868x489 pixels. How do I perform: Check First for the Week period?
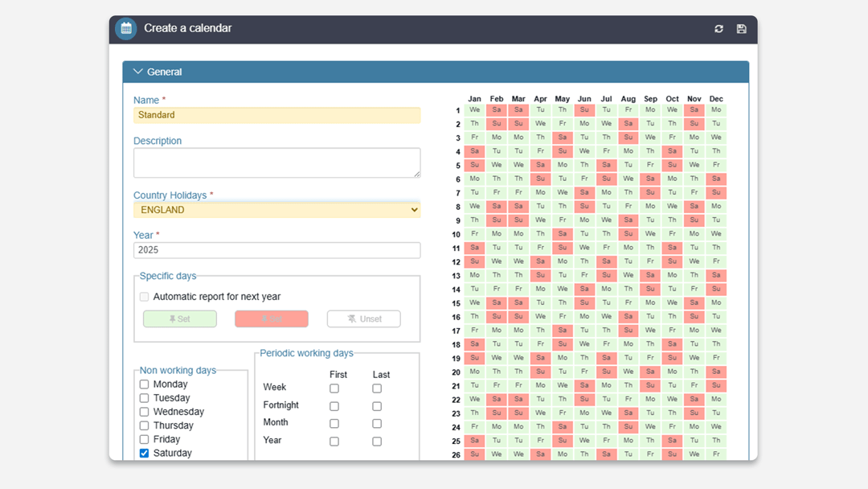coord(334,388)
